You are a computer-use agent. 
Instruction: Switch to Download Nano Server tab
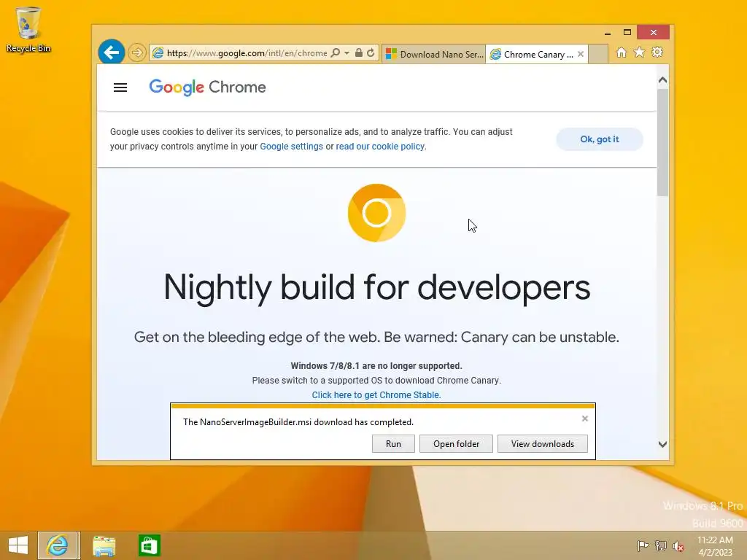[x=434, y=54]
